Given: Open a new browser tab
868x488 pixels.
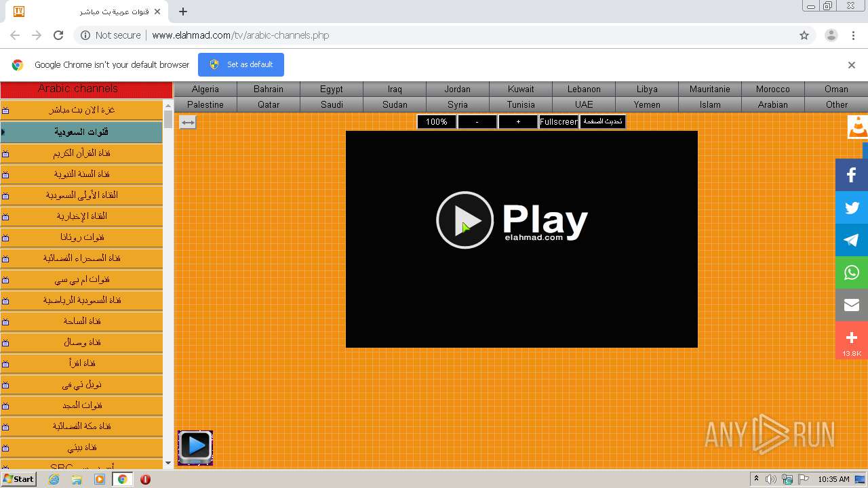Looking at the screenshot, I should tap(183, 12).
